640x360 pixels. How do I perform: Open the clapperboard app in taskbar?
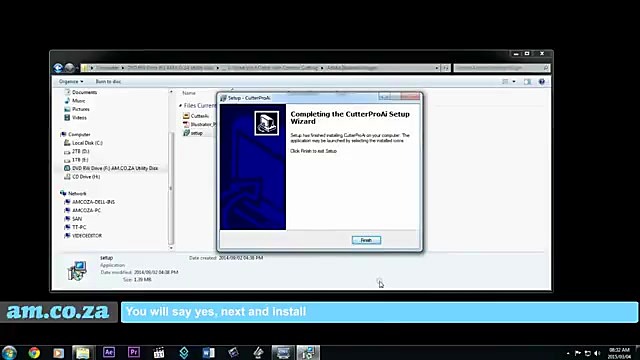pos(159,353)
